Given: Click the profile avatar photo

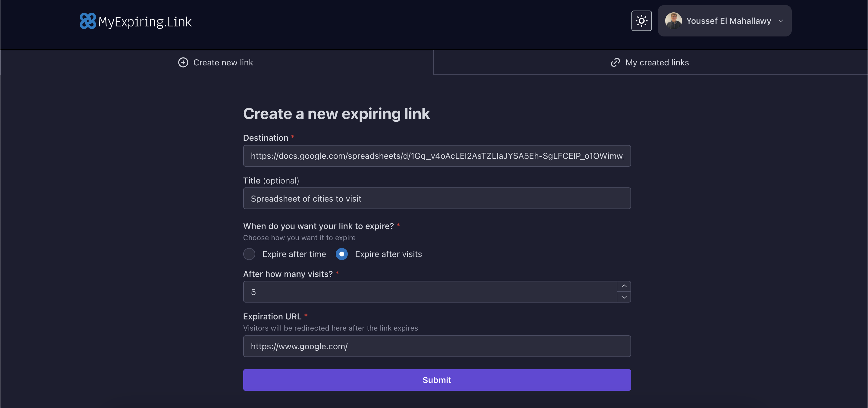Looking at the screenshot, I should coord(674,20).
